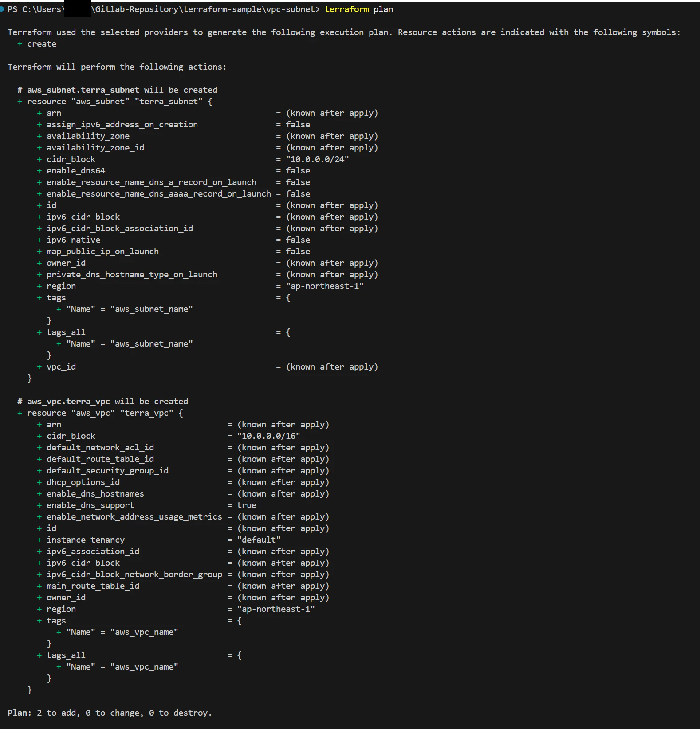This screenshot has width=700, height=729.
Task: Click '# aws_vpc.terra_vpc will be created' comment
Action: coord(102,402)
